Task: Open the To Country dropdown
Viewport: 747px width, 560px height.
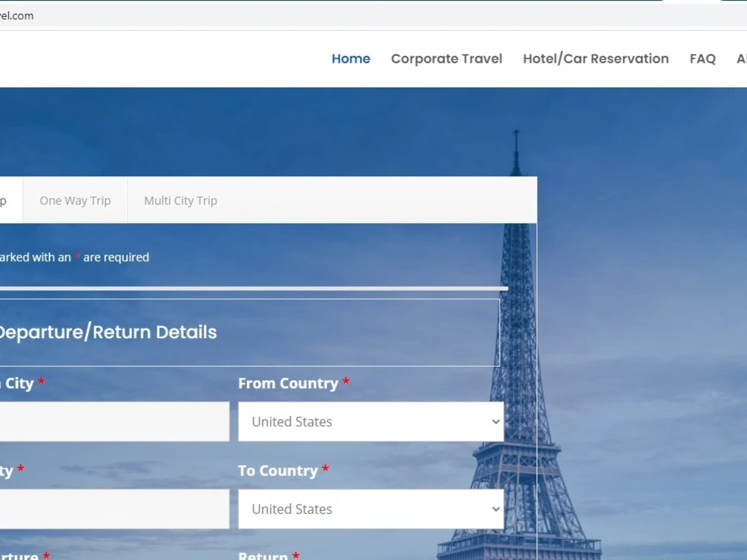Action: [371, 509]
